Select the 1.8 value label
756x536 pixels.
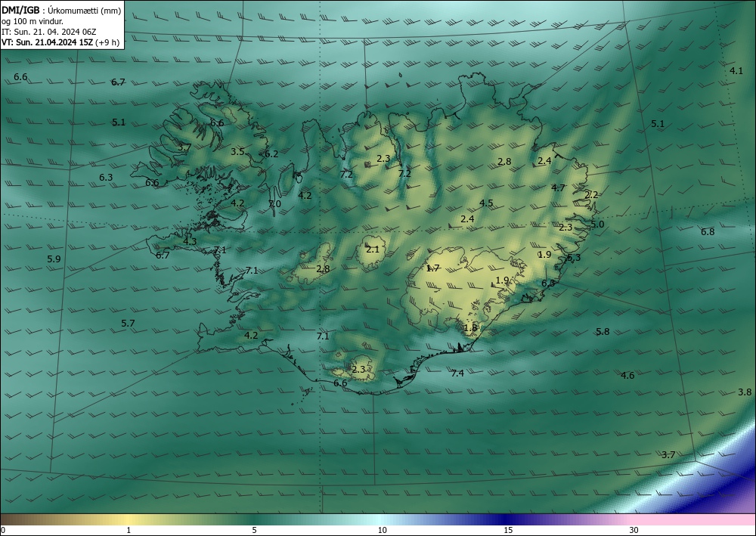(x=470, y=328)
